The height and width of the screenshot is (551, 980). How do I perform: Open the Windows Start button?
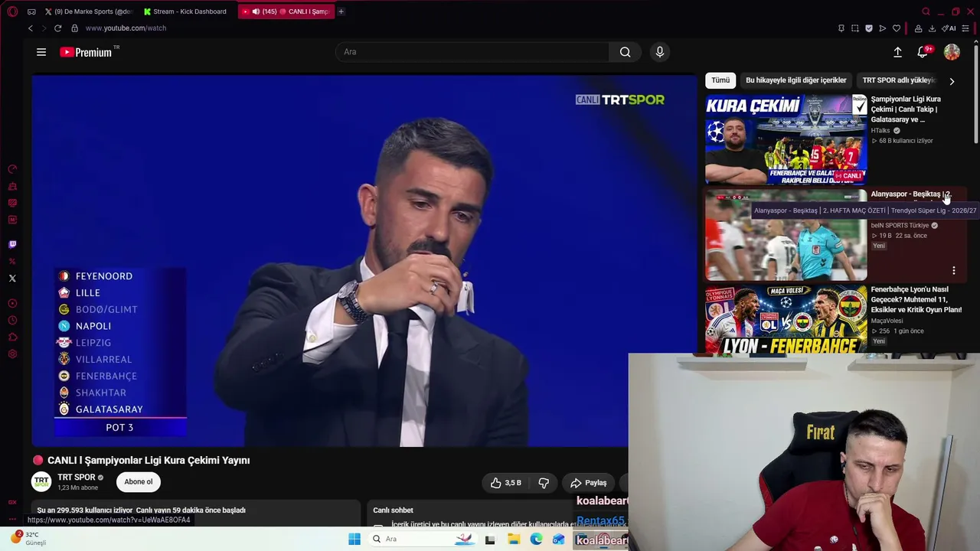(354, 539)
